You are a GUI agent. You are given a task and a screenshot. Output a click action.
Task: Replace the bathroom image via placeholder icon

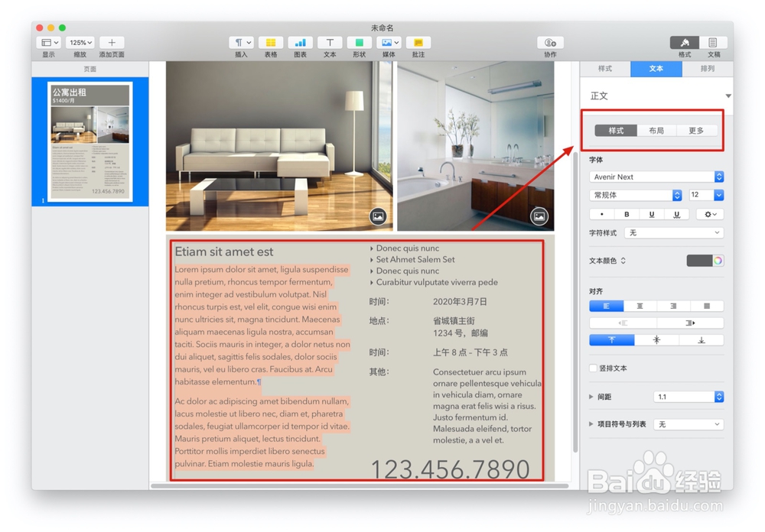pos(539,216)
